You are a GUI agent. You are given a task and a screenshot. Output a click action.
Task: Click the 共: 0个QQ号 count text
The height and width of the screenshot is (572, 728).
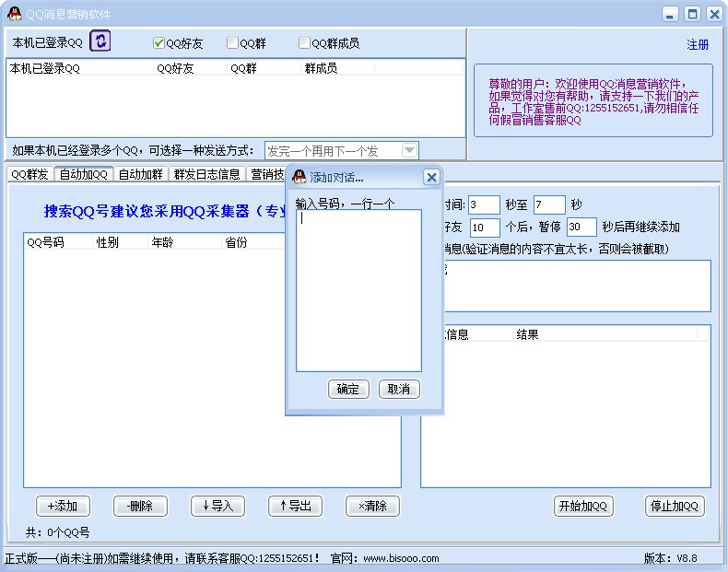tap(57, 532)
